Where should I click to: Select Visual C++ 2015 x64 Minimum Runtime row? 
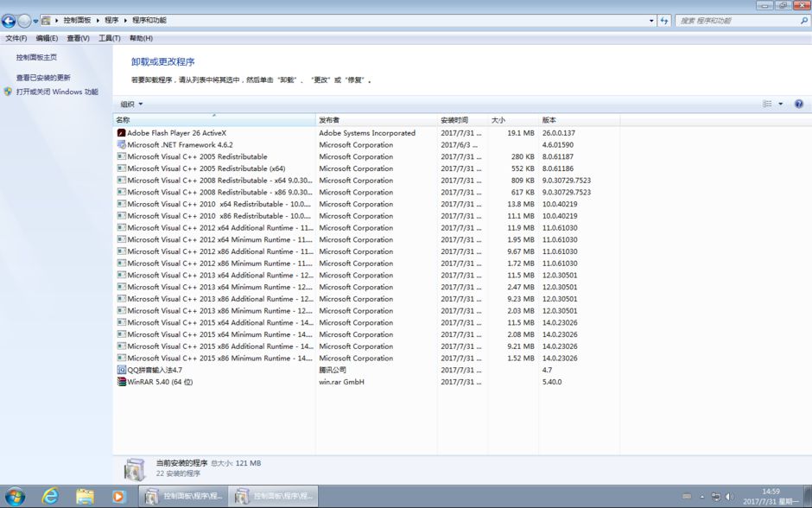[x=366, y=334]
